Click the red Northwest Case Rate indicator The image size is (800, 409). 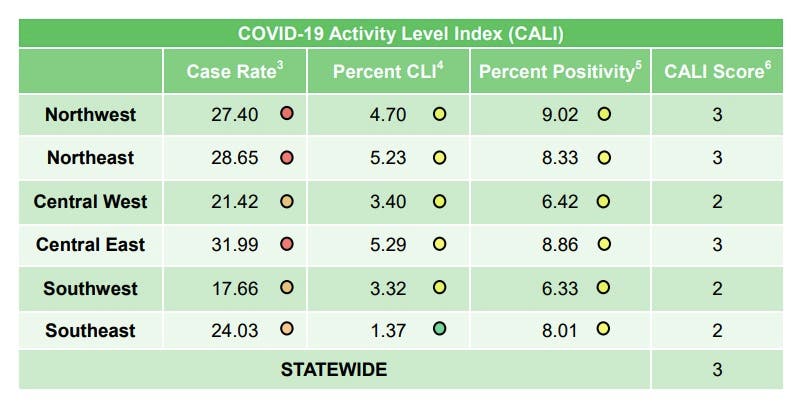(287, 115)
